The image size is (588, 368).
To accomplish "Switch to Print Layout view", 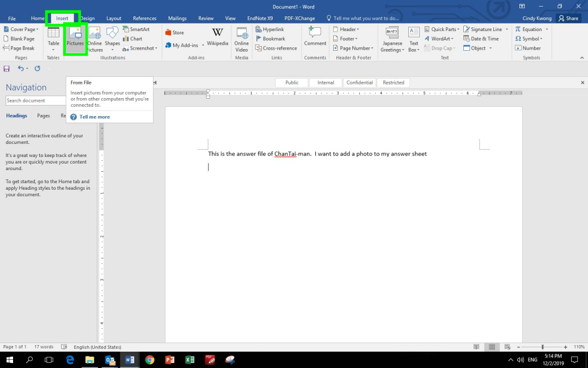I will (x=492, y=347).
